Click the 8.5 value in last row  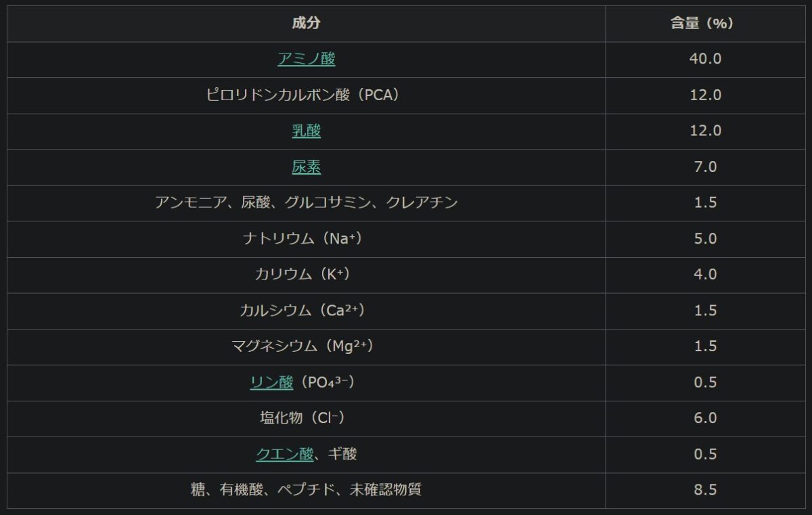705,490
